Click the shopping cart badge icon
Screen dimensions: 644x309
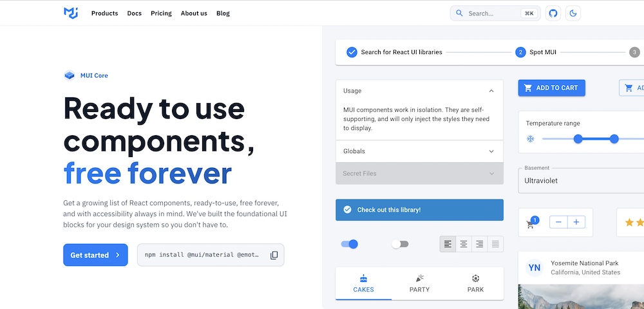coord(531,223)
